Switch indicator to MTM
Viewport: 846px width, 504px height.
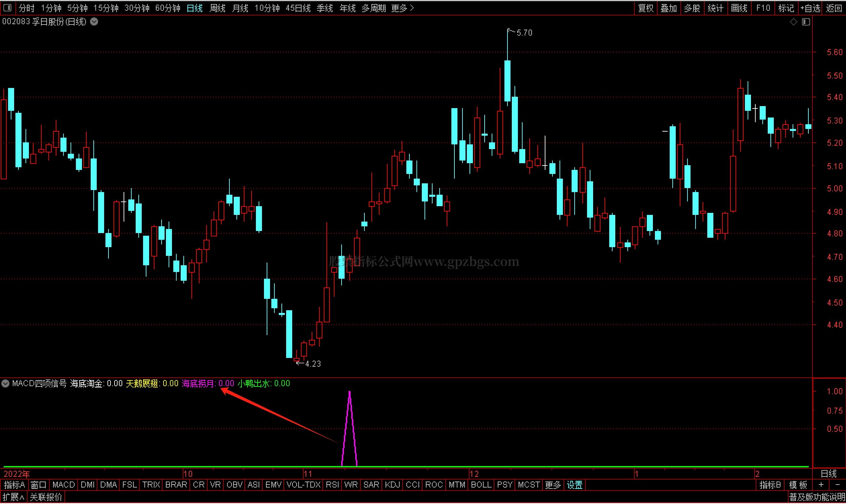[457, 486]
